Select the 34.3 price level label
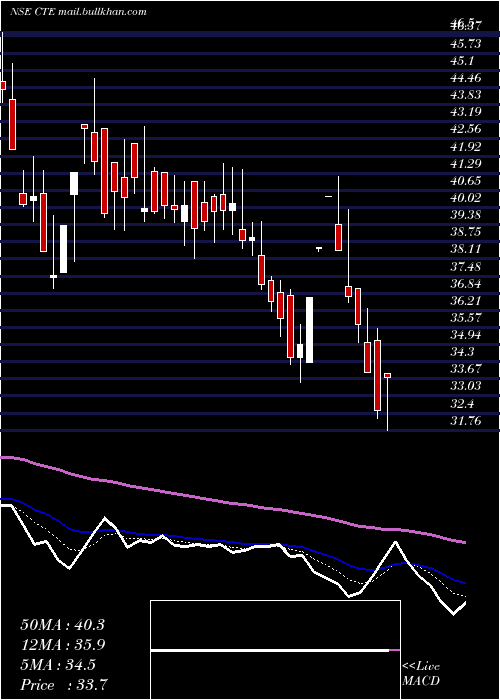Image resolution: width=500 pixels, height=700 pixels. point(463,352)
